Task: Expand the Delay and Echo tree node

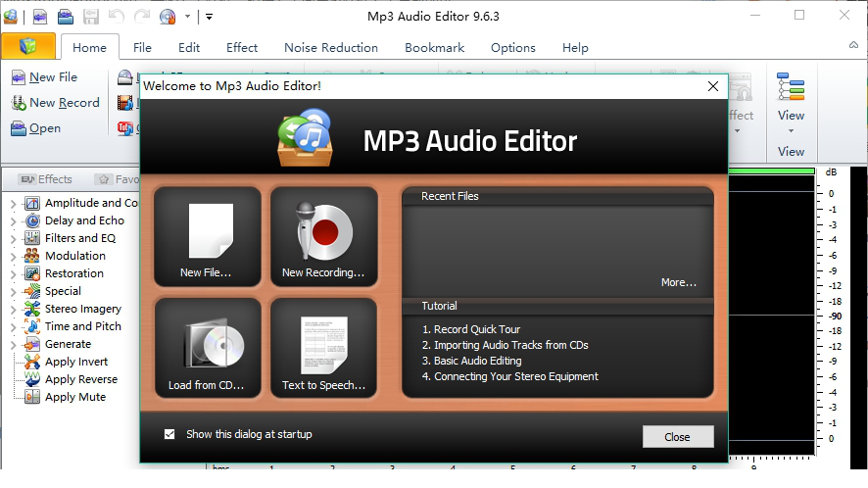Action: (14, 221)
